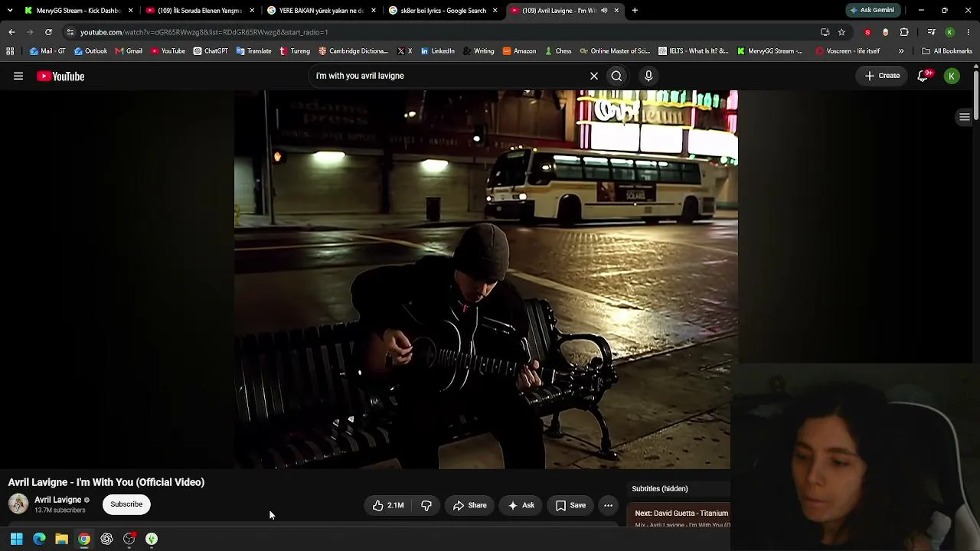The height and width of the screenshot is (551, 980).
Task: Switch to the İlk Soruda Elenen Yarışma tab
Action: click(x=199, y=11)
